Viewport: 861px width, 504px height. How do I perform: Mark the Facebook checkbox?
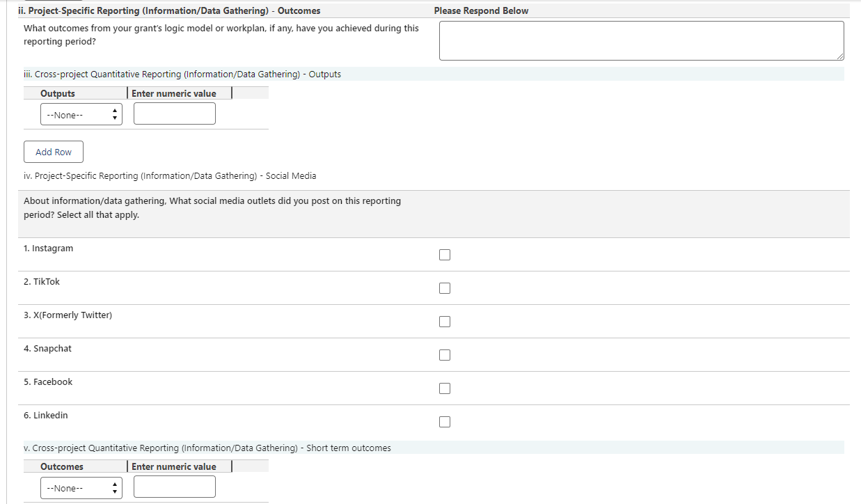click(445, 388)
